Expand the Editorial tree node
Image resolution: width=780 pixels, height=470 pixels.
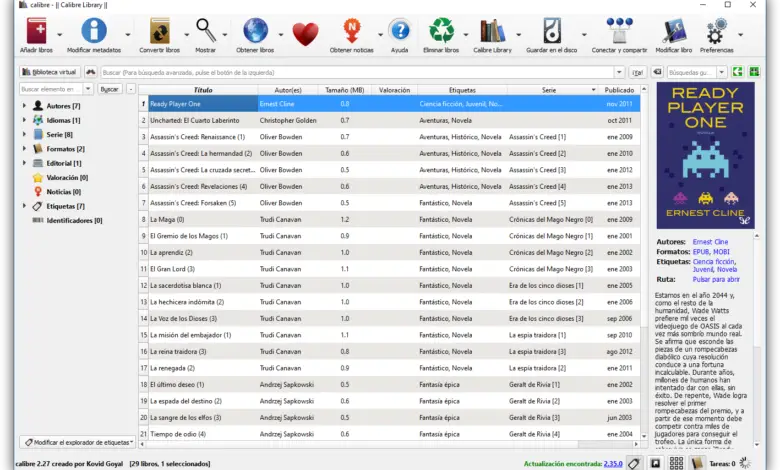point(24,163)
